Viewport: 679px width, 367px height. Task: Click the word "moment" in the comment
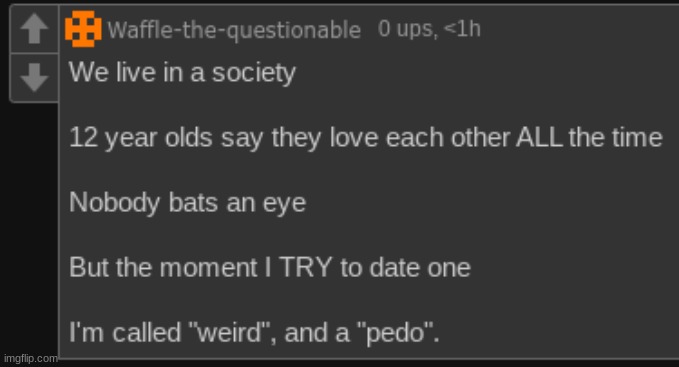point(209,268)
